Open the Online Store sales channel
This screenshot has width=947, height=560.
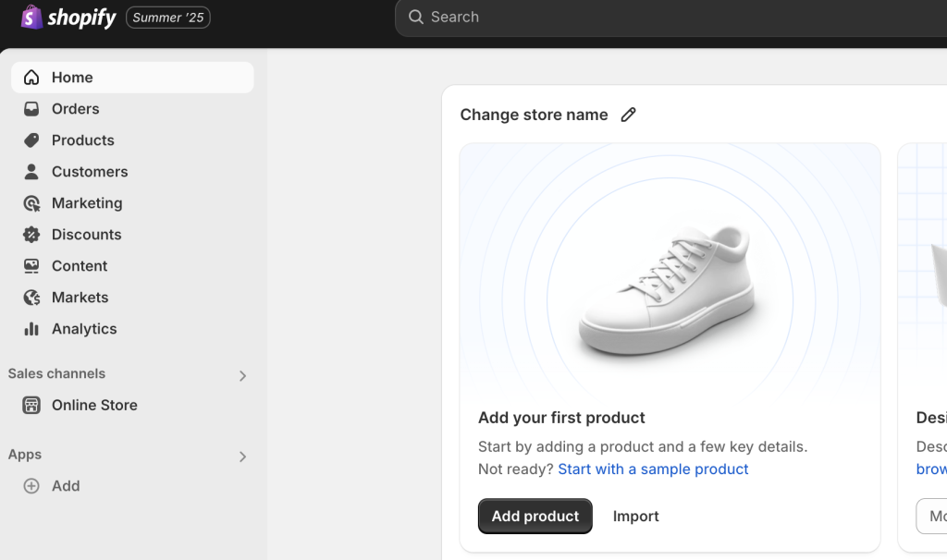pos(93,405)
